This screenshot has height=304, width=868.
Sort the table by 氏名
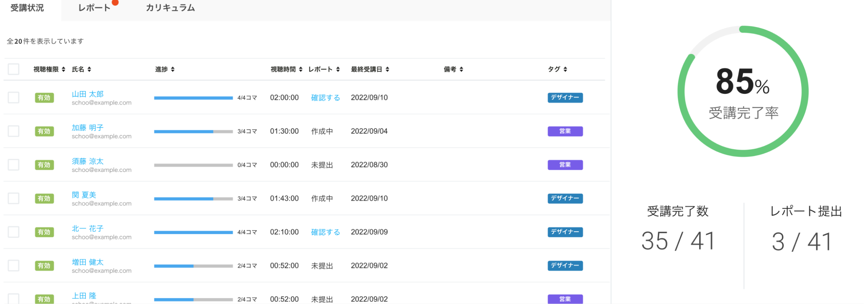pyautogui.click(x=89, y=69)
